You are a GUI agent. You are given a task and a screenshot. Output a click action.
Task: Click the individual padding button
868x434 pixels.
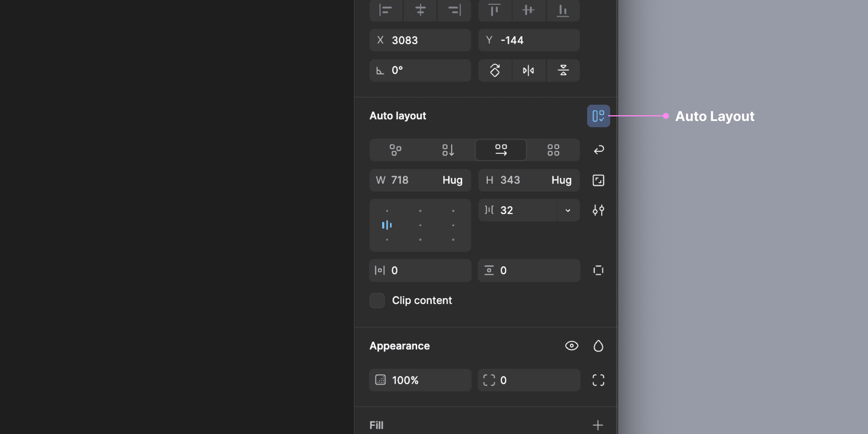tap(598, 270)
